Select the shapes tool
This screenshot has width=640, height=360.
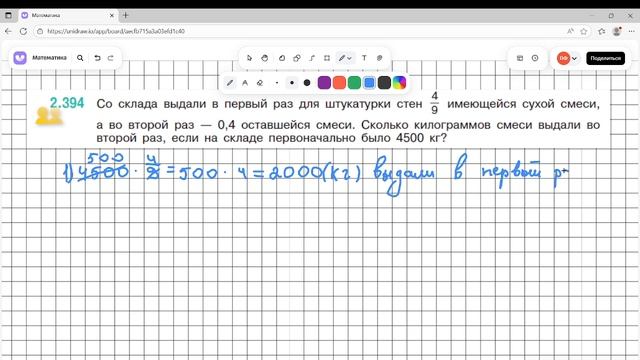(x=297, y=58)
